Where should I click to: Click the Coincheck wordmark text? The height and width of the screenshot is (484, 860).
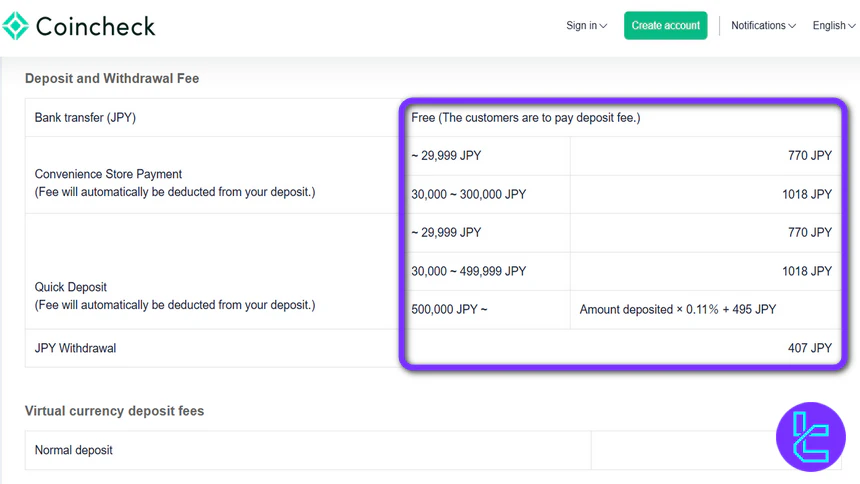[x=95, y=26]
